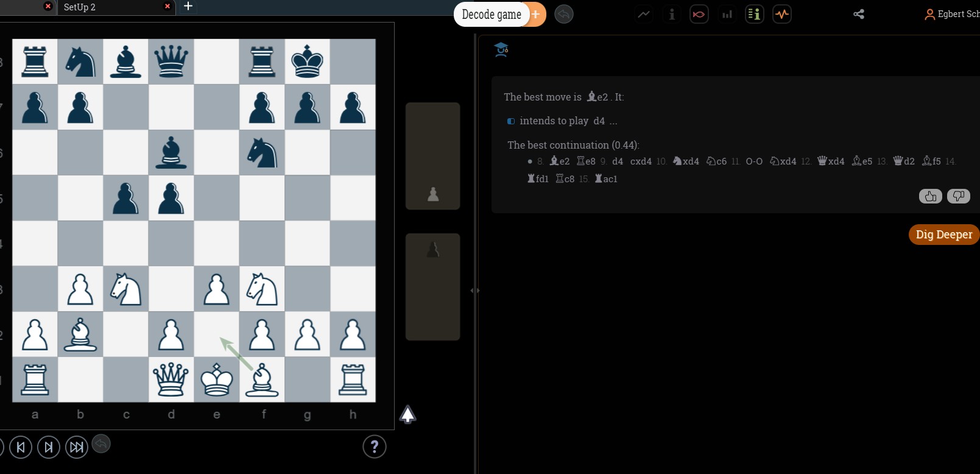Select the black bishop on c8

126,62
